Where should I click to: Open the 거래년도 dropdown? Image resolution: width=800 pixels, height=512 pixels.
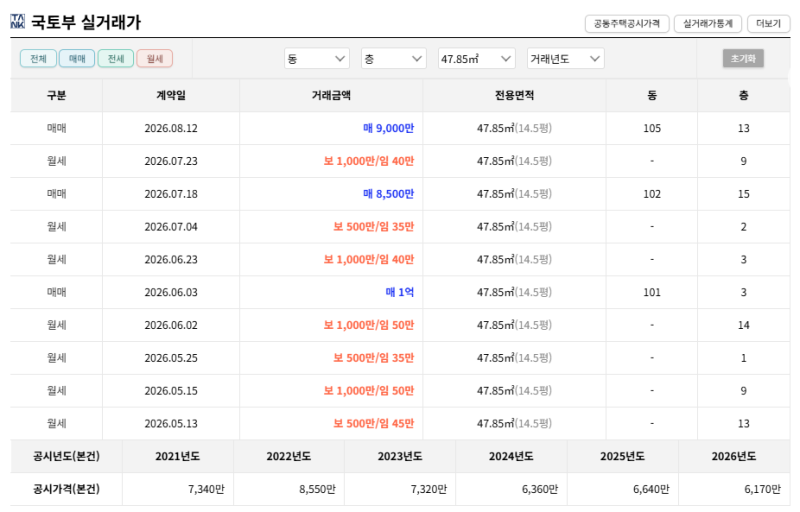pos(565,59)
